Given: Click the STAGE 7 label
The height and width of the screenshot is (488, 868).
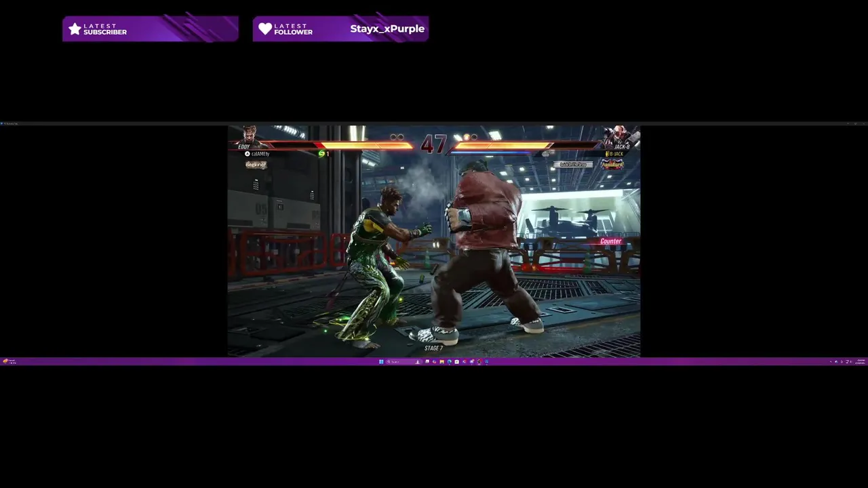Looking at the screenshot, I should pos(433,348).
